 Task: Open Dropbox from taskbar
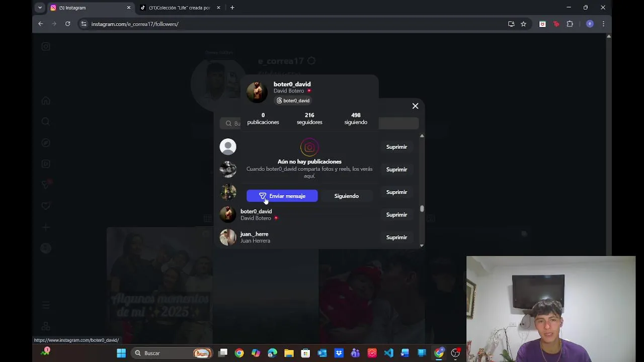pos(339,353)
